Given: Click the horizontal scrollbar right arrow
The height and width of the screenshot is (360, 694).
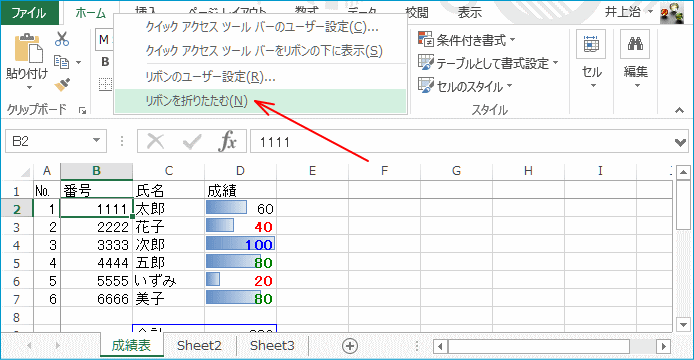Looking at the screenshot, I should (x=663, y=346).
